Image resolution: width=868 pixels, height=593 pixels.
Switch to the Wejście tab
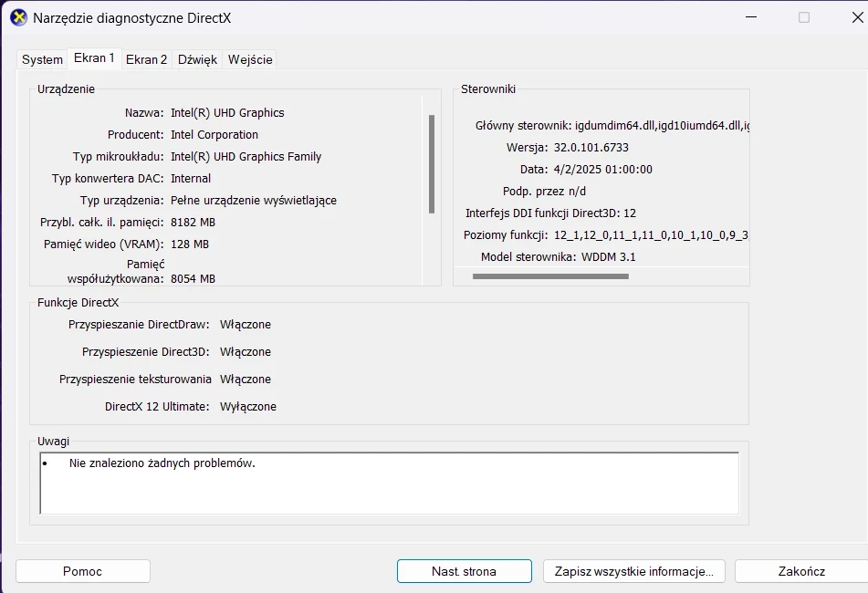point(249,58)
